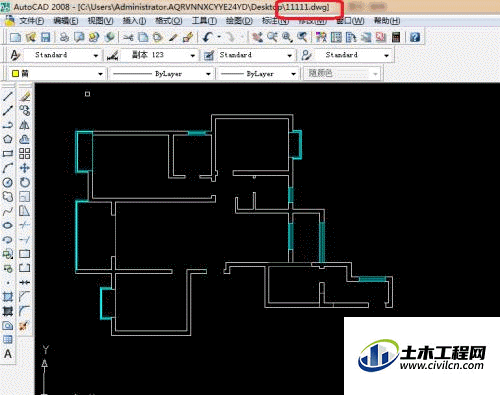Select the Array tool
Viewport: 500px width, 395px height.
pos(24,154)
